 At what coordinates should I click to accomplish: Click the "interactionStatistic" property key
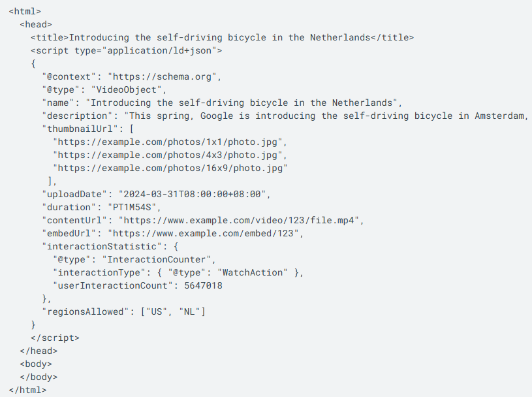(99, 246)
